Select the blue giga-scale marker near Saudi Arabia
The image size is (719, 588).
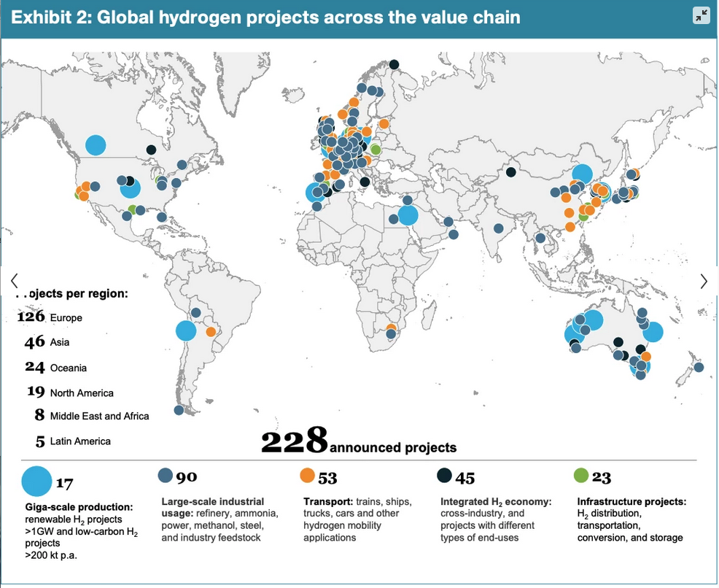(409, 216)
